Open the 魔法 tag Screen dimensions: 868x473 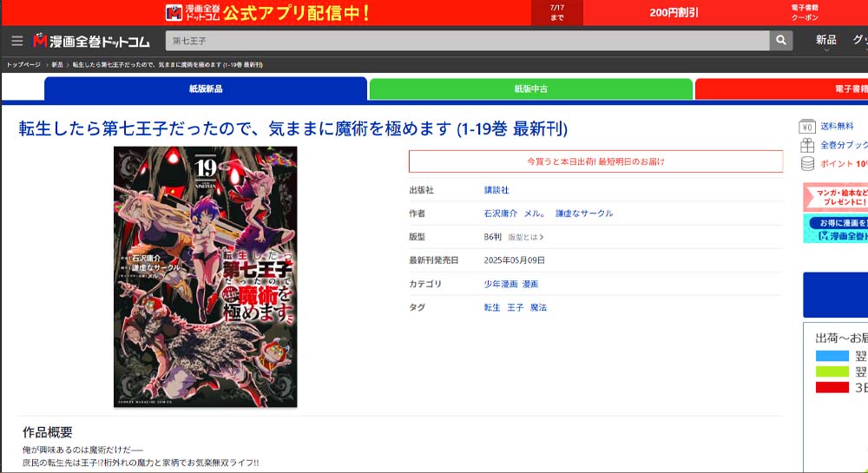coord(539,307)
